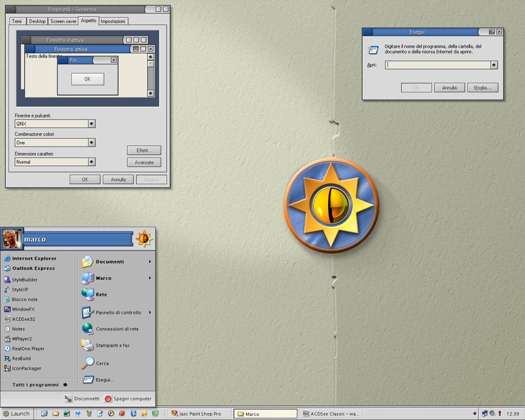Click the media player quick launch icon
This screenshot has height=420, width=525.
click(x=111, y=414)
